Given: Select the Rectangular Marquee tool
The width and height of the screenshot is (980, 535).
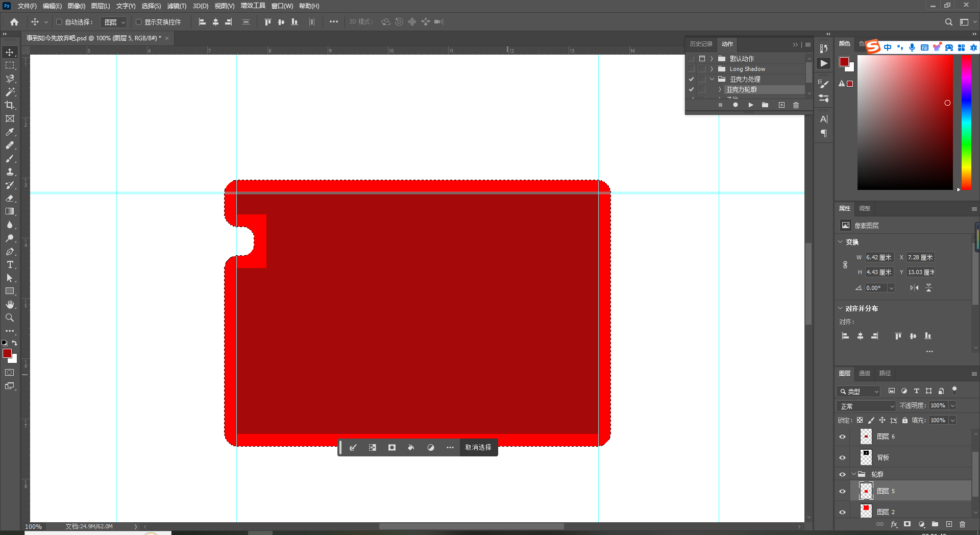Looking at the screenshot, I should 10,65.
